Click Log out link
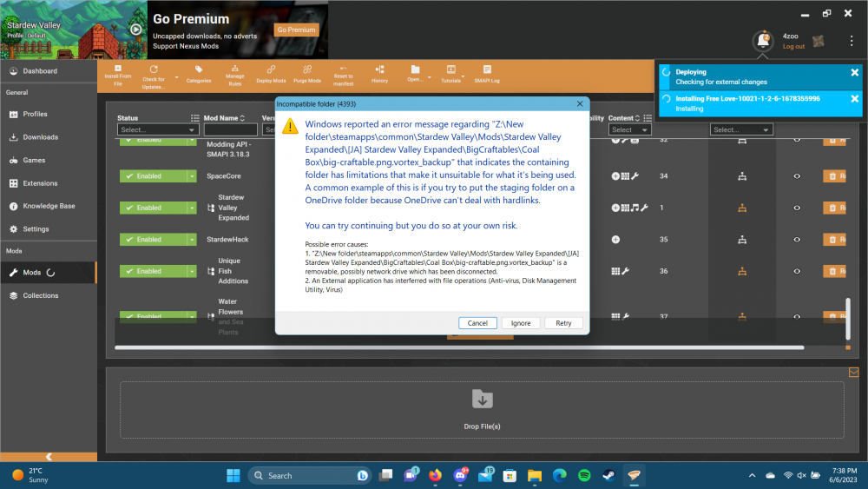Viewport: 868px width, 489px height. point(793,47)
